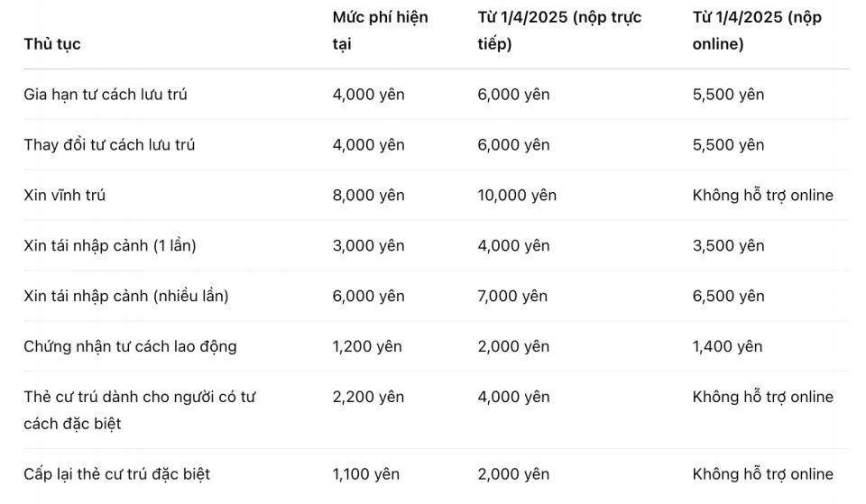The width and height of the screenshot is (866, 504).
Task: Click the 'Xin vĩnh trú' row label
Action: point(64,195)
